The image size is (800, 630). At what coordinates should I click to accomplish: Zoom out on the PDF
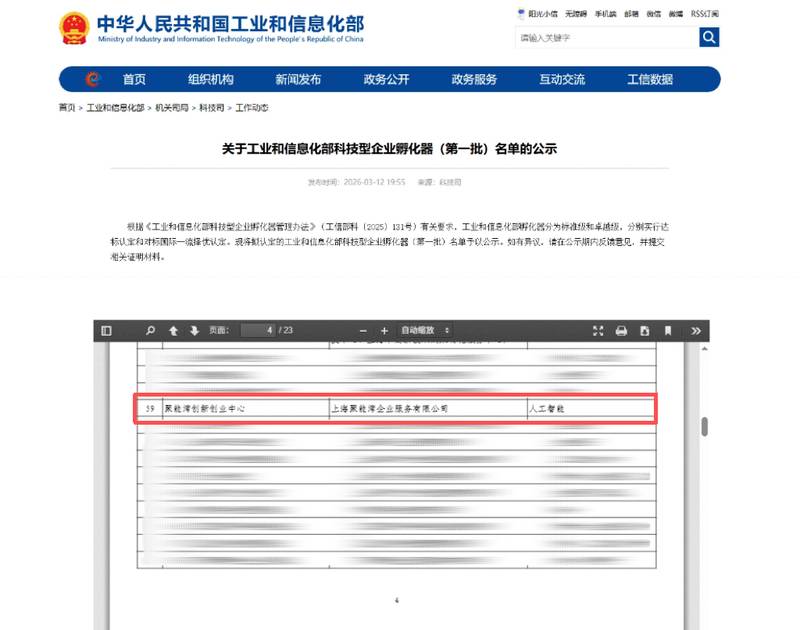361,330
